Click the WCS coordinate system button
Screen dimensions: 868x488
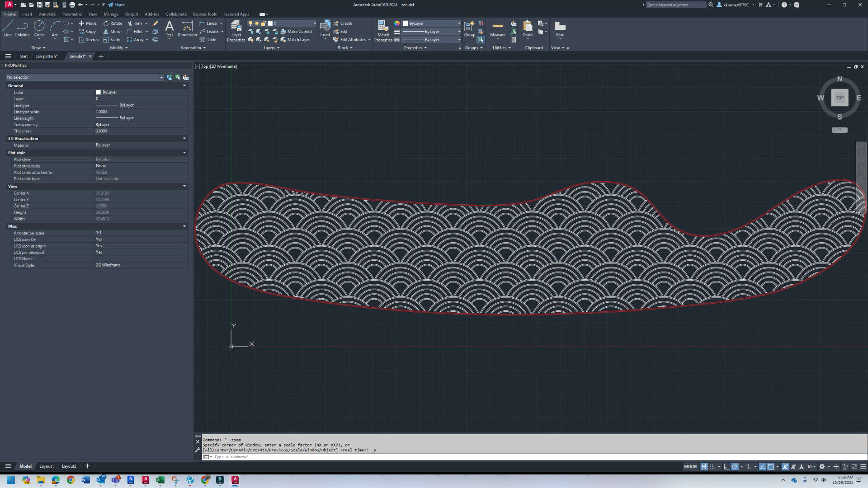click(x=840, y=130)
